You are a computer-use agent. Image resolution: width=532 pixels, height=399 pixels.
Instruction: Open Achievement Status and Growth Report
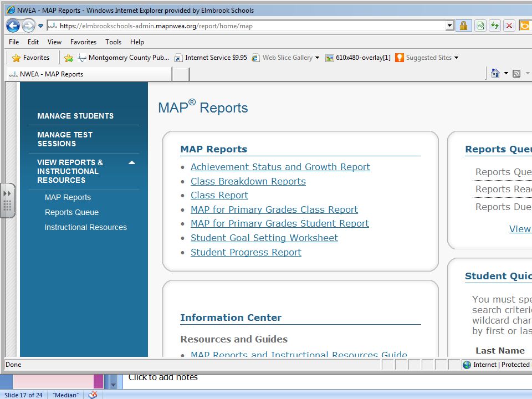[280, 167]
